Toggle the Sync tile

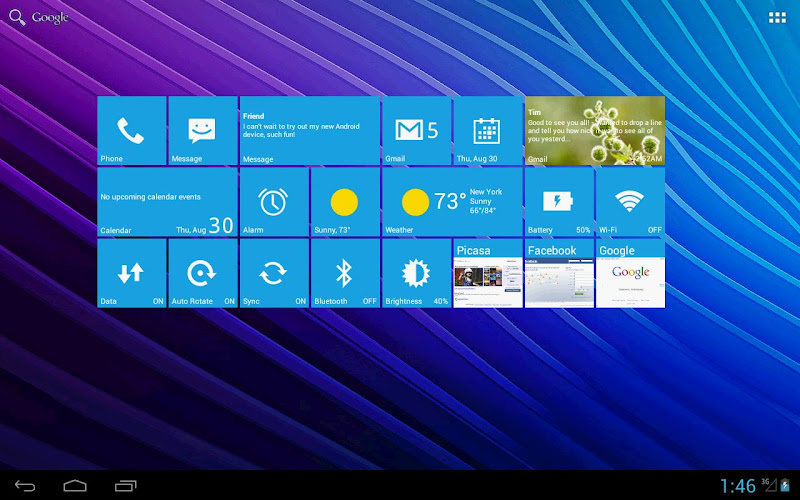(x=274, y=273)
